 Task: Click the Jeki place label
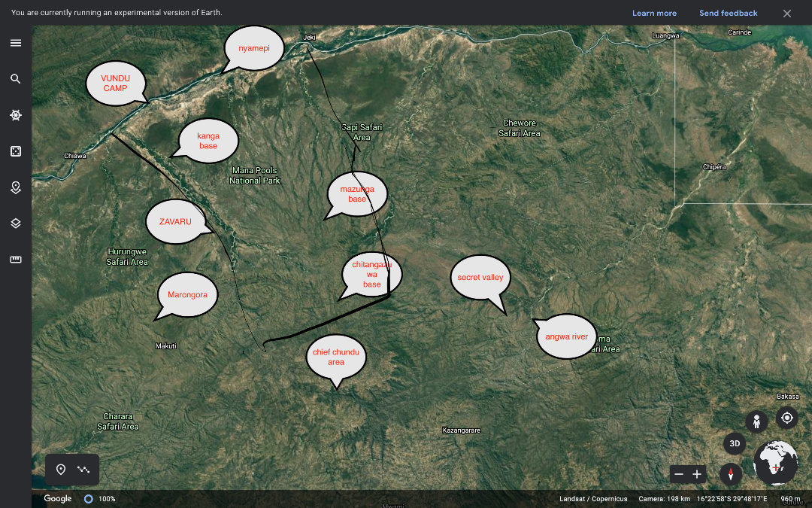310,37
